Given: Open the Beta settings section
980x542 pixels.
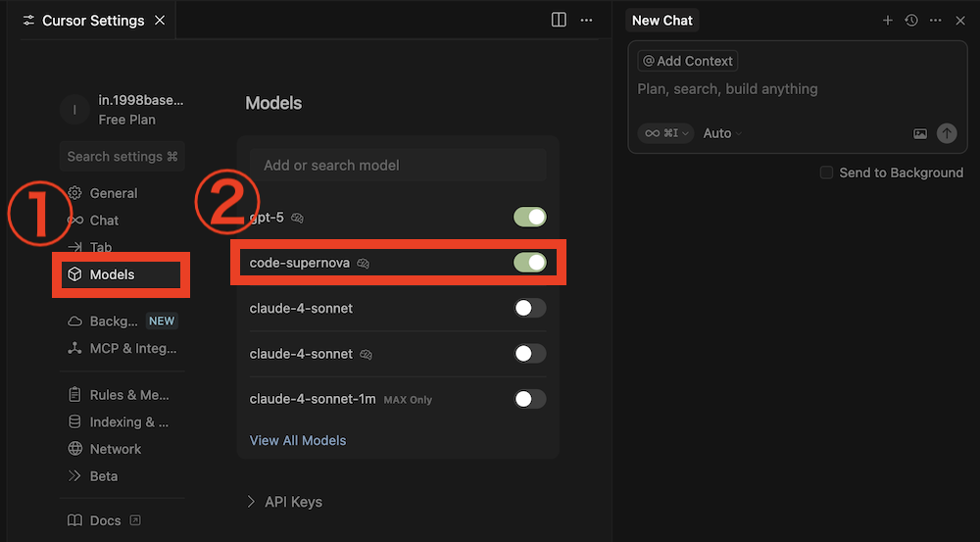Looking at the screenshot, I should coord(92,475).
